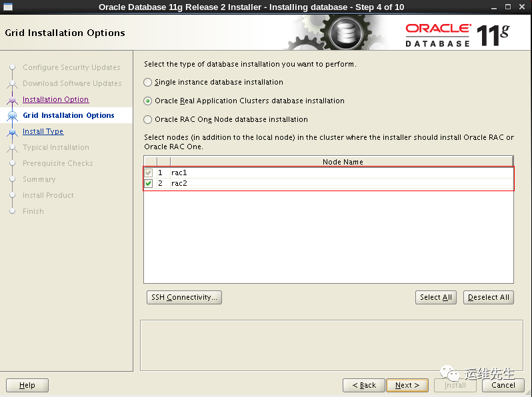The width and height of the screenshot is (532, 397).
Task: Open SSH Connectivity settings
Action: click(x=184, y=297)
